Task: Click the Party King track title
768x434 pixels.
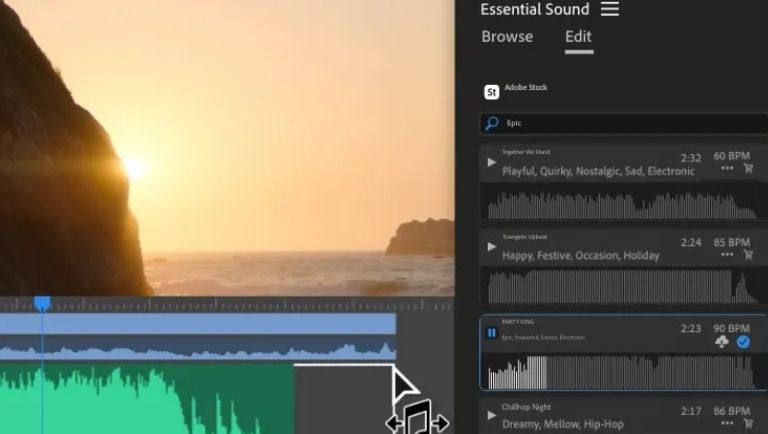Action: (518, 322)
